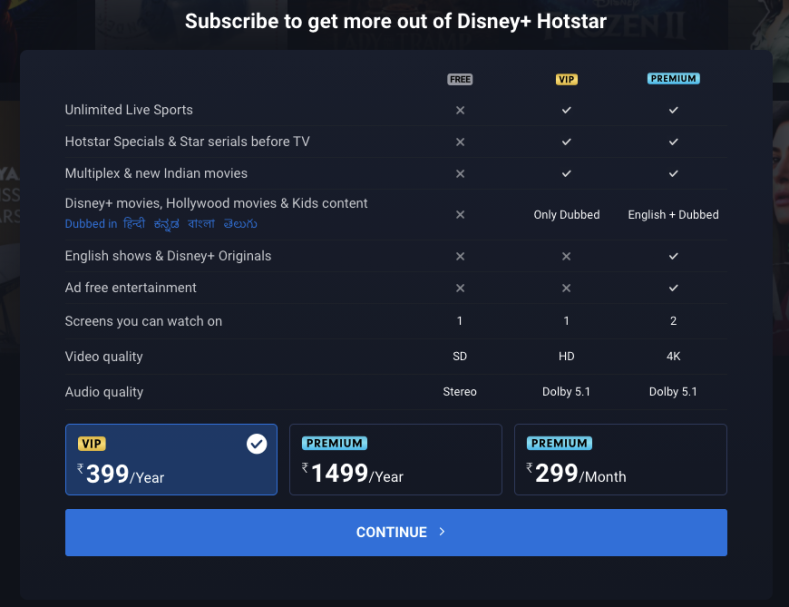The height and width of the screenshot is (607, 789).
Task: Click 'English shows & Disney+ Originals' label
Action: pyautogui.click(x=168, y=256)
